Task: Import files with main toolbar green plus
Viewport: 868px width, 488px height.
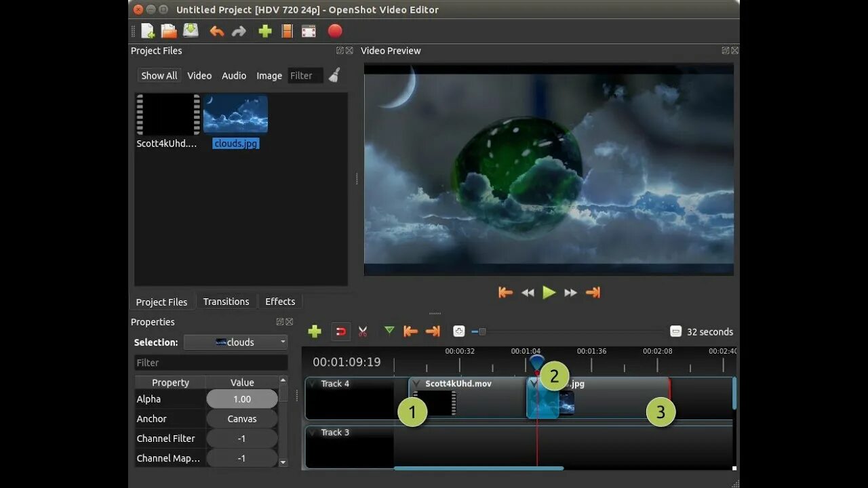Action: point(265,31)
